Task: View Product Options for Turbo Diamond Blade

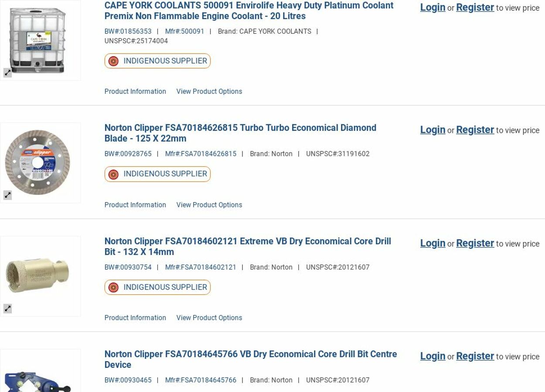Action: (209, 205)
